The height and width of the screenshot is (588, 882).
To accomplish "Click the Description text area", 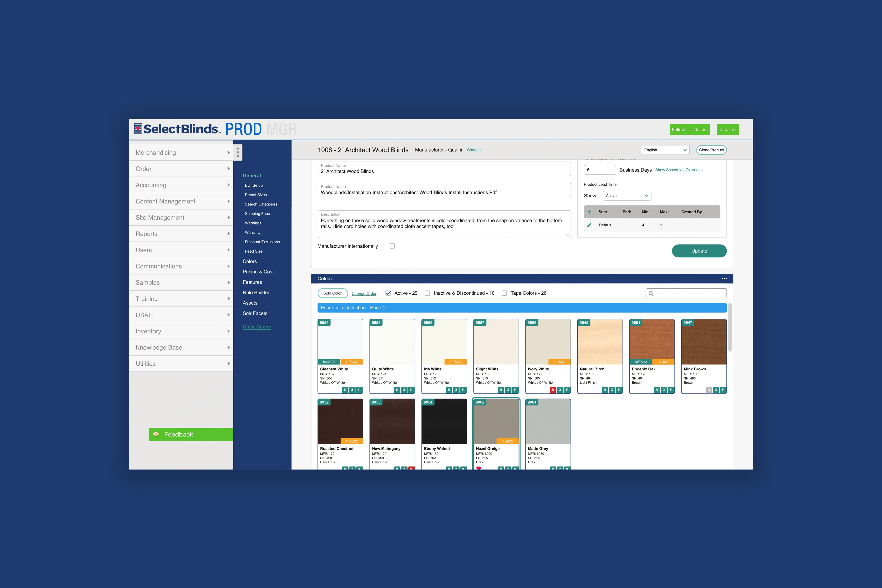I will [x=444, y=224].
